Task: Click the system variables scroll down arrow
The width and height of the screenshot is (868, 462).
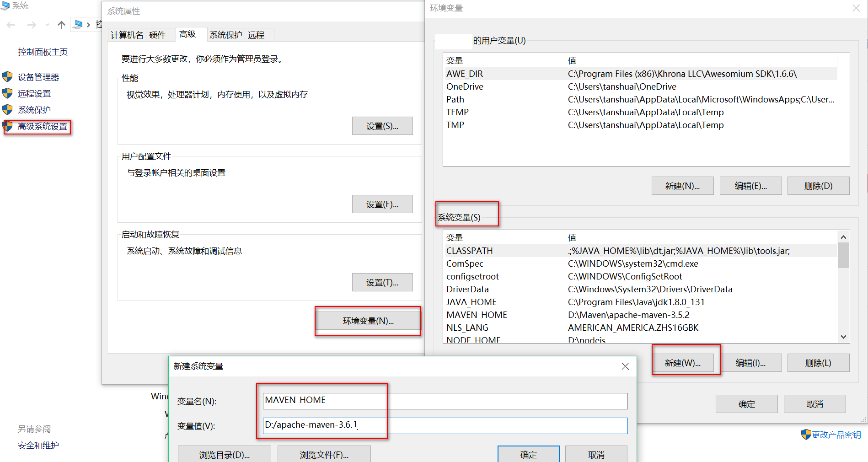Action: pyautogui.click(x=843, y=337)
